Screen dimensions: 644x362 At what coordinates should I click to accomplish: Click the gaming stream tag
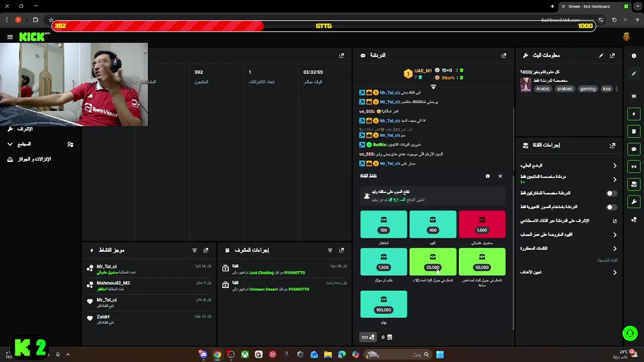[x=588, y=89]
